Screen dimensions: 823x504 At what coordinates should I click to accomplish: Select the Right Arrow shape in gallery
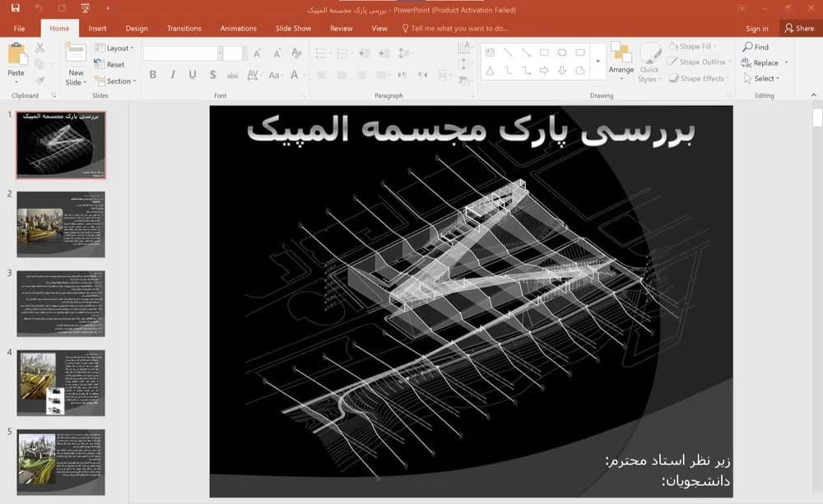(544, 70)
